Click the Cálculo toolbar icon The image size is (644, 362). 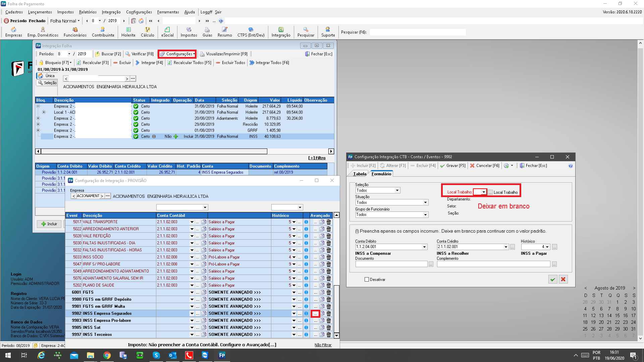[x=147, y=32]
